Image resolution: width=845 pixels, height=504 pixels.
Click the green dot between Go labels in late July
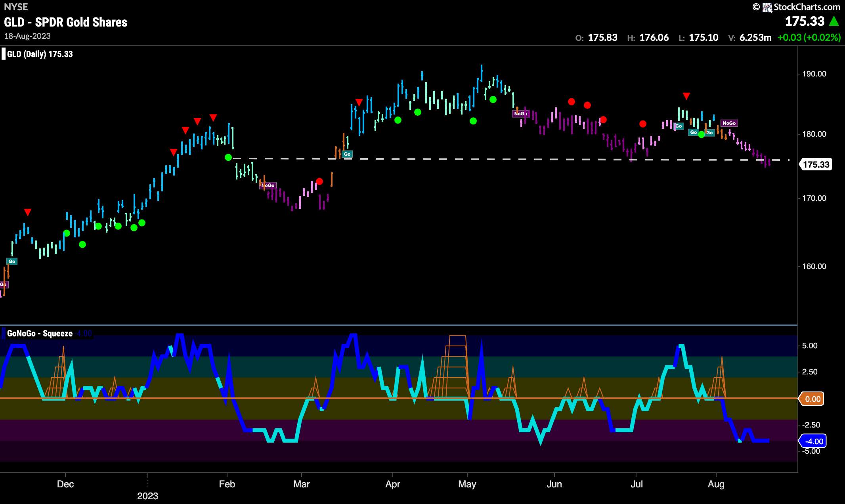702,134
